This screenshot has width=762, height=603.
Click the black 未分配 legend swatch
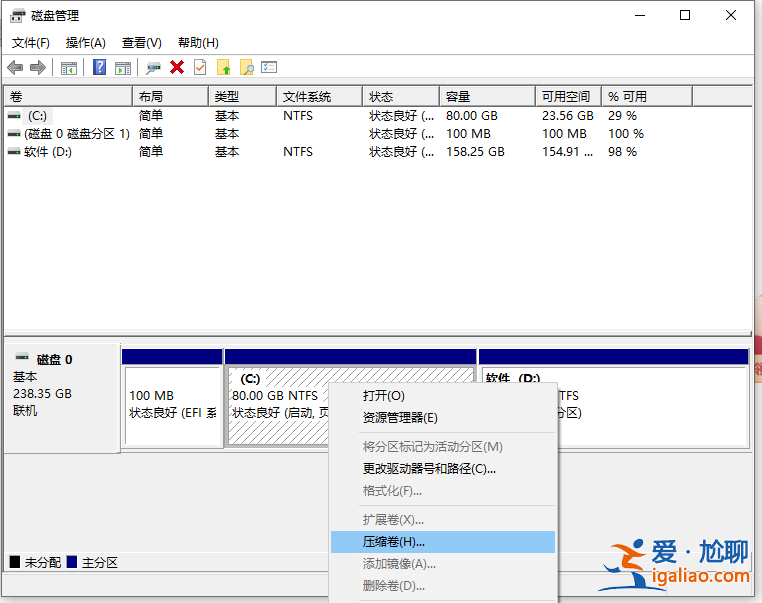point(15,562)
